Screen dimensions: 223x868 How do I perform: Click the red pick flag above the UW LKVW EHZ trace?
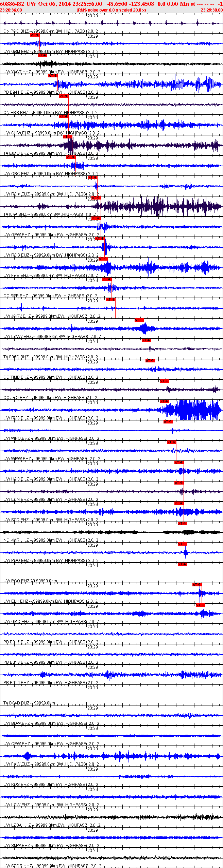pyautogui.click(x=139, y=320)
